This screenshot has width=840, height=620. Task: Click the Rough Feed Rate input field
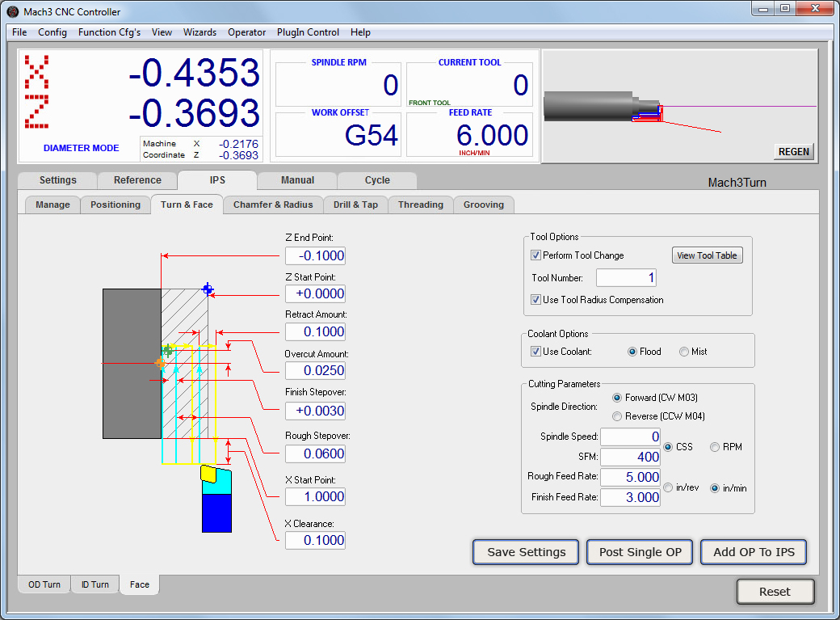(x=631, y=477)
